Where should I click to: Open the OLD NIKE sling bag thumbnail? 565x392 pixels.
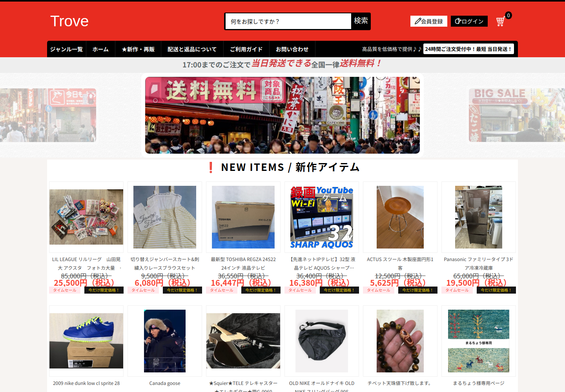322,341
